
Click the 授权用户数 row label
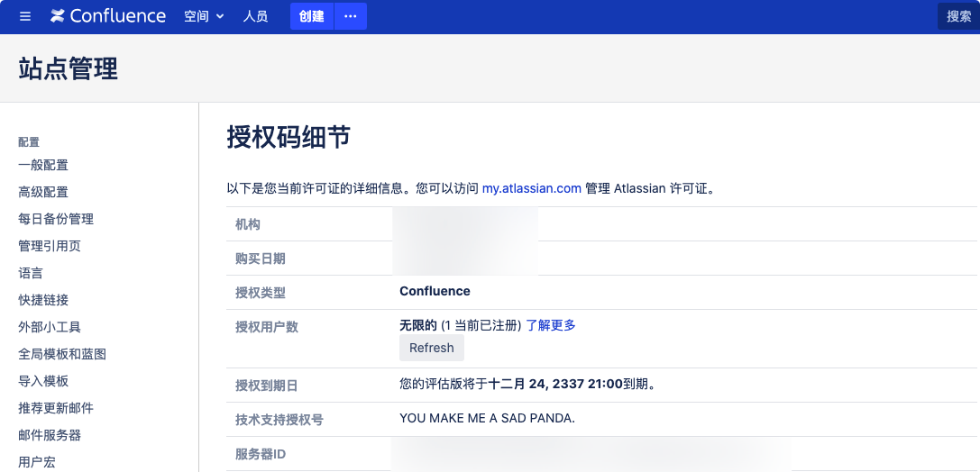click(267, 327)
